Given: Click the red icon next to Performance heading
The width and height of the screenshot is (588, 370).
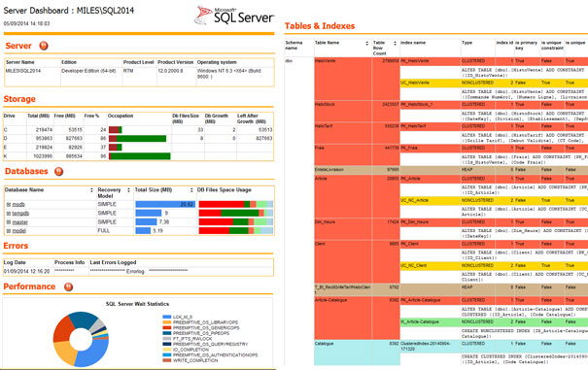Looking at the screenshot, I should (68, 286).
